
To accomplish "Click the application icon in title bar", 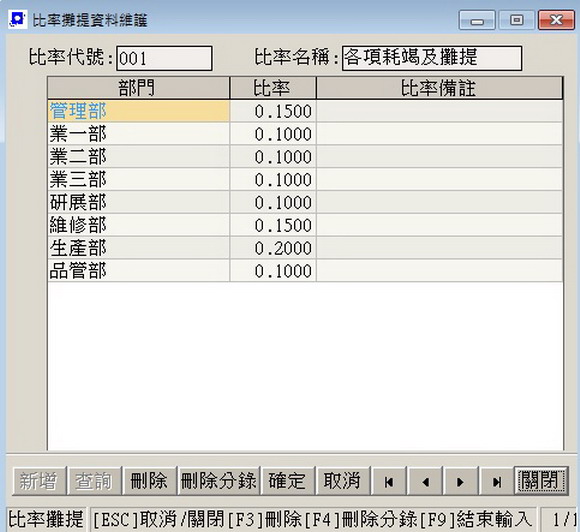I will tap(17, 19).
